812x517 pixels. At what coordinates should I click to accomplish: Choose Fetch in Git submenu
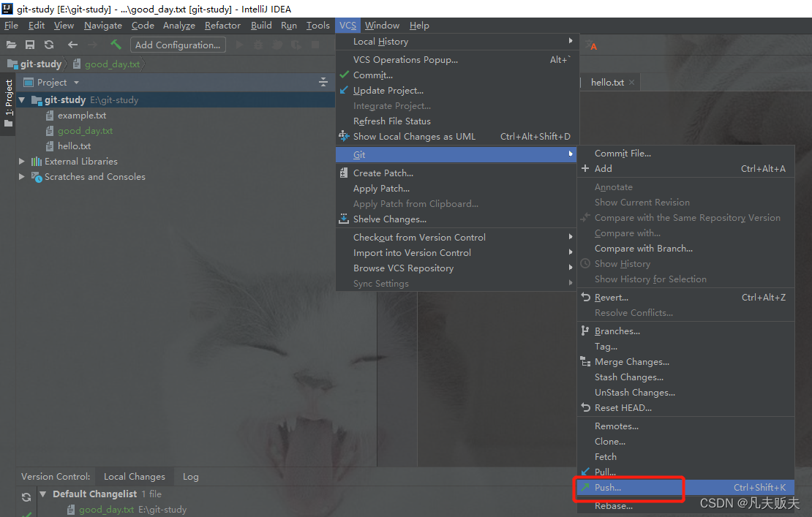686,457
